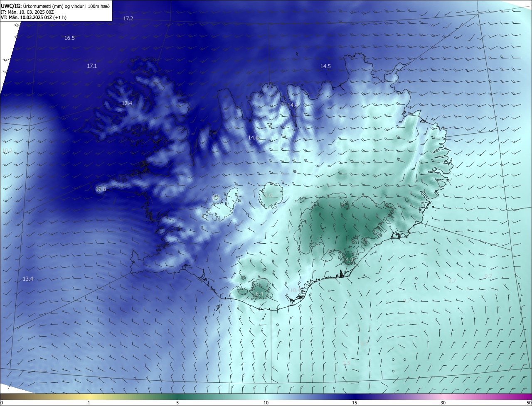Click the 5 label on the color scale
This screenshot has height=406, width=532.
(x=177, y=403)
